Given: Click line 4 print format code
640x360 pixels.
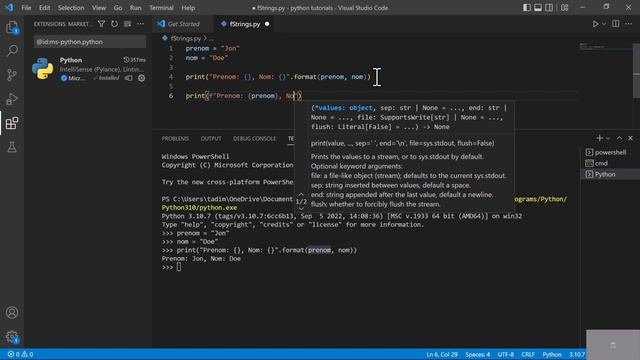Looking at the screenshot, I should click(278, 77).
